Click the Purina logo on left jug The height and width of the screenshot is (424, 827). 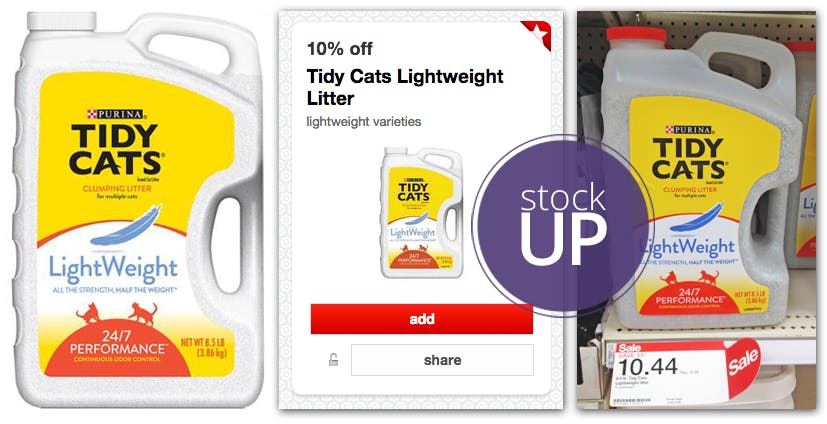coord(114,114)
